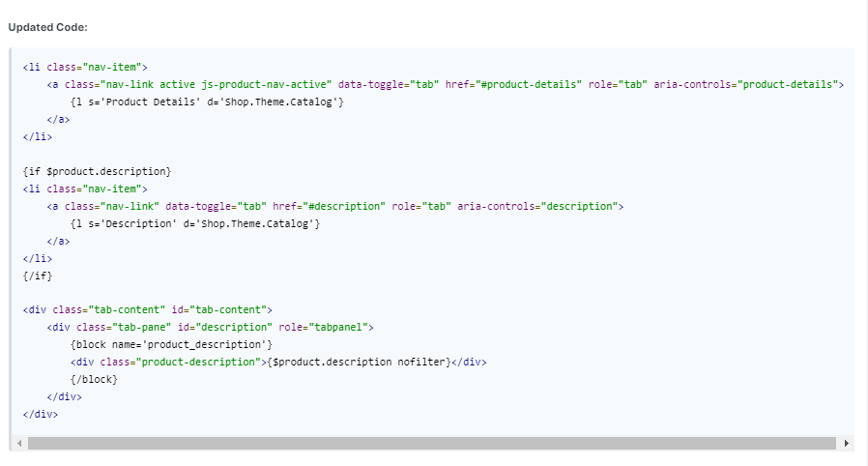Screen dimensions: 868x466
Task: Click the {if $product.description} line
Action: point(97,171)
